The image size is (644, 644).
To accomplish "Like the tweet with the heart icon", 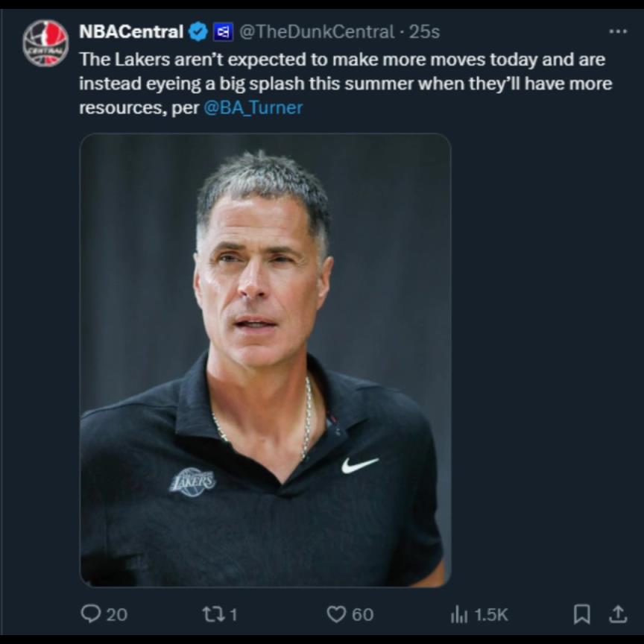I will coord(337,613).
